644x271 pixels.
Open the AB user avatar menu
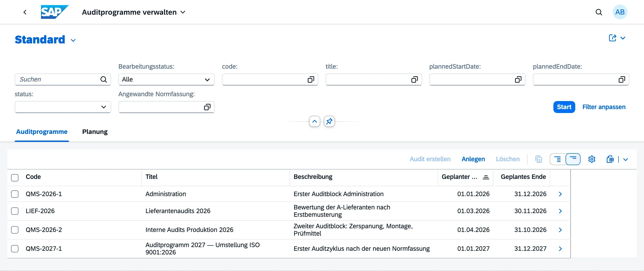click(620, 12)
